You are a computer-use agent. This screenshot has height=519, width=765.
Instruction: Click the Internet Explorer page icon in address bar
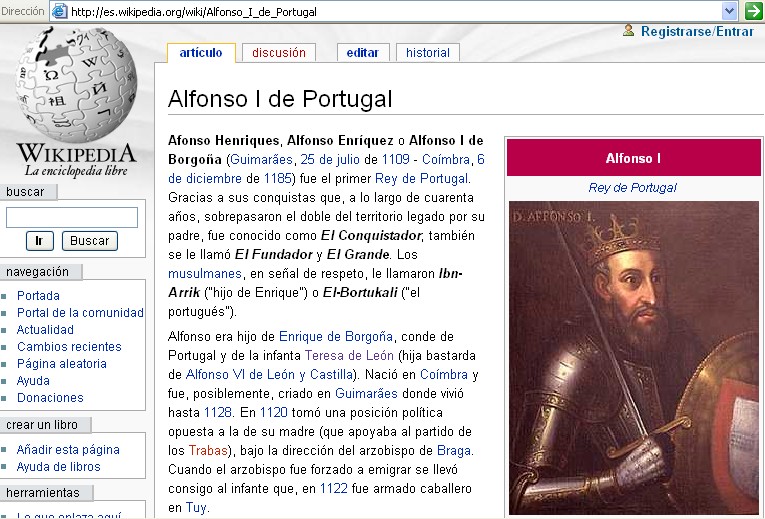click(60, 11)
